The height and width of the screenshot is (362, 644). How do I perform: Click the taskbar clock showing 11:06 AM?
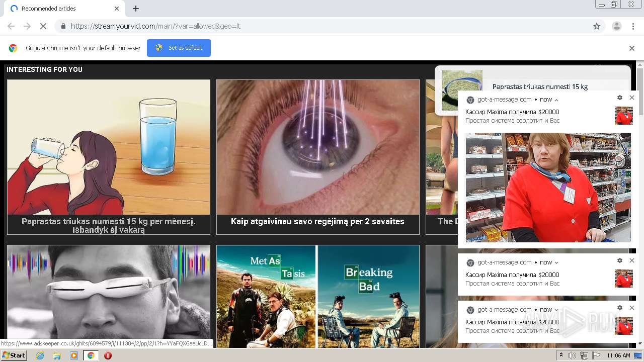click(618, 355)
